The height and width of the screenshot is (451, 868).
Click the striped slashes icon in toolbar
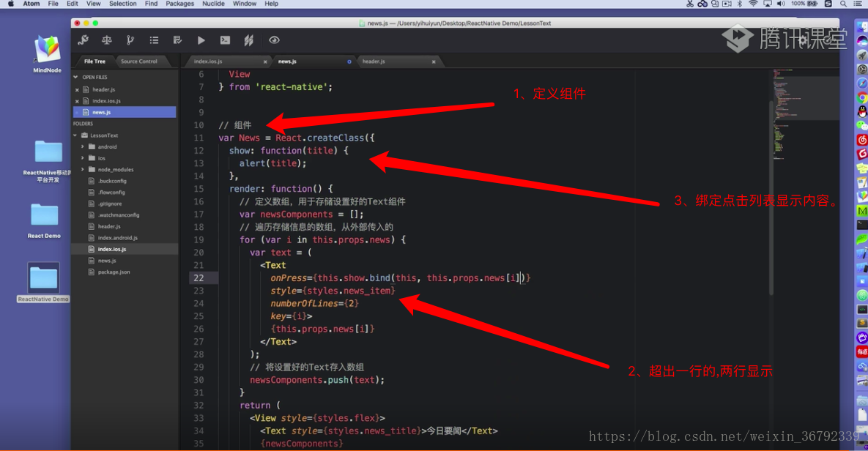[248, 40]
